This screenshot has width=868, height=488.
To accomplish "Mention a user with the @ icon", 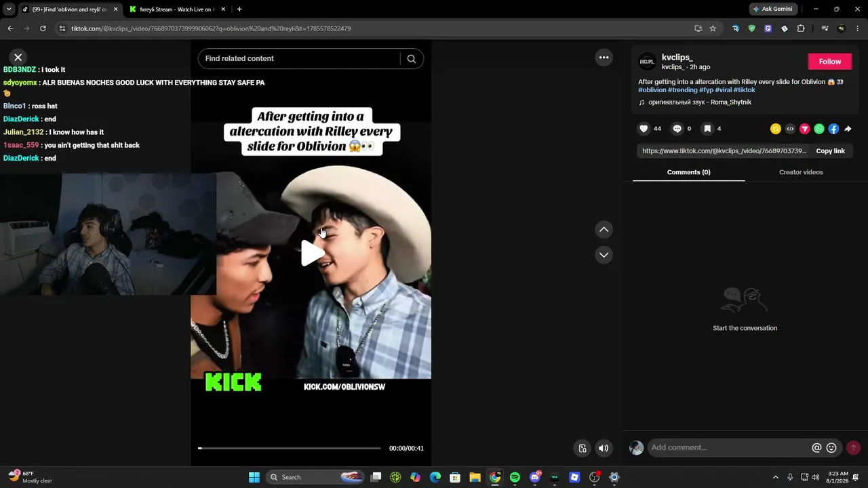I will pyautogui.click(x=816, y=448).
